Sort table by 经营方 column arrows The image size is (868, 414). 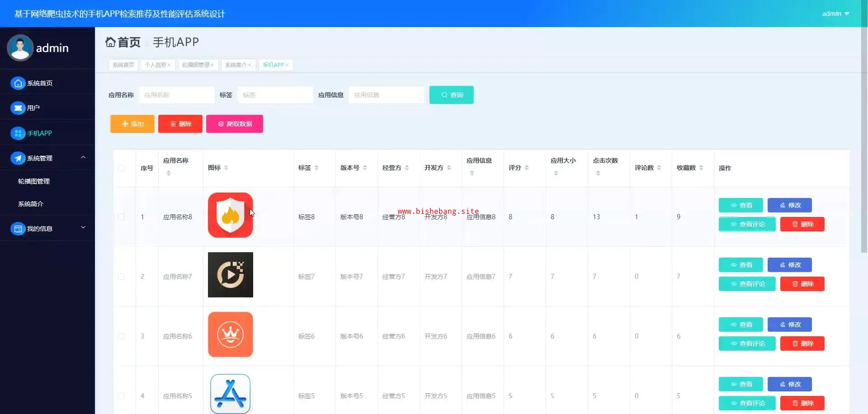[407, 168]
